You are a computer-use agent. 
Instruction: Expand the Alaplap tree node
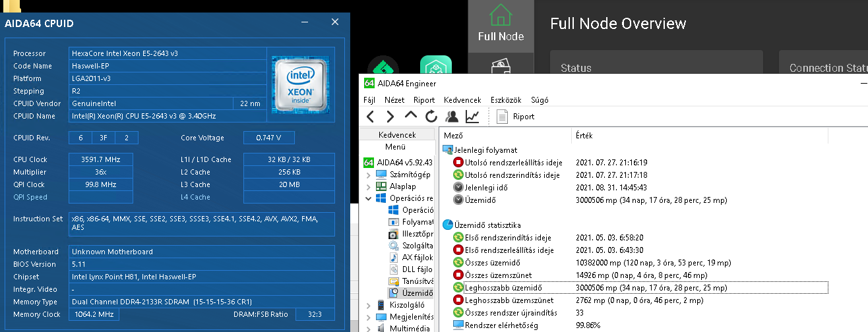pos(368,186)
